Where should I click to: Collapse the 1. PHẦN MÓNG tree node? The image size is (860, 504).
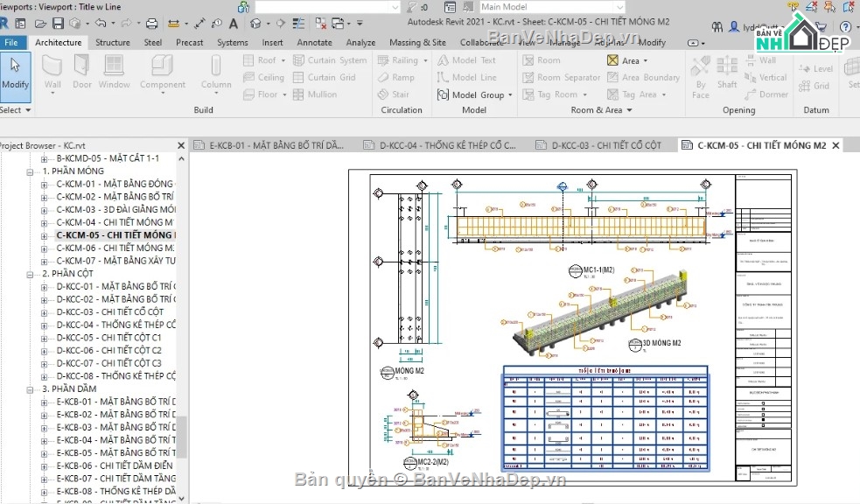(30, 171)
